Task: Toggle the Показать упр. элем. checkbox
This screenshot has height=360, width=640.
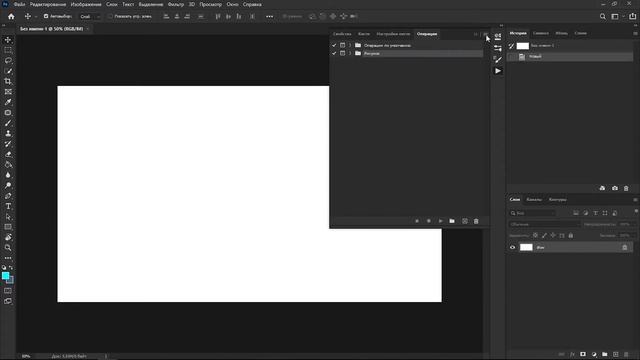Action: (110, 16)
